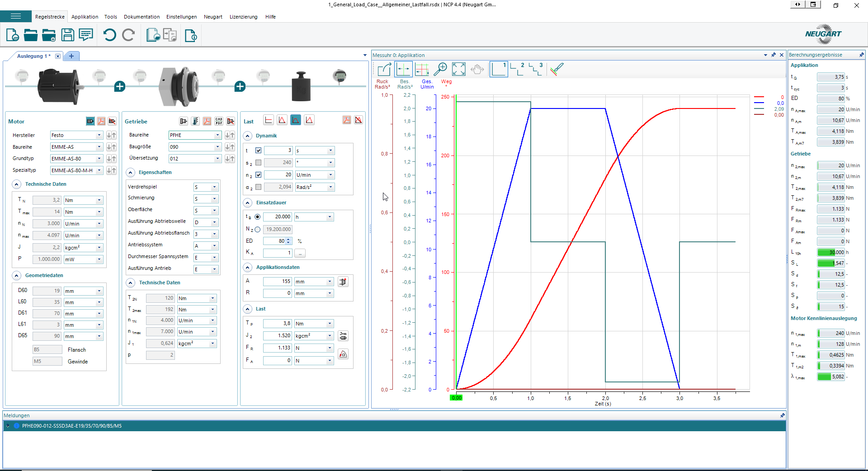The image size is (868, 471).
Task: Click the Neugart menu item
Action: (213, 17)
